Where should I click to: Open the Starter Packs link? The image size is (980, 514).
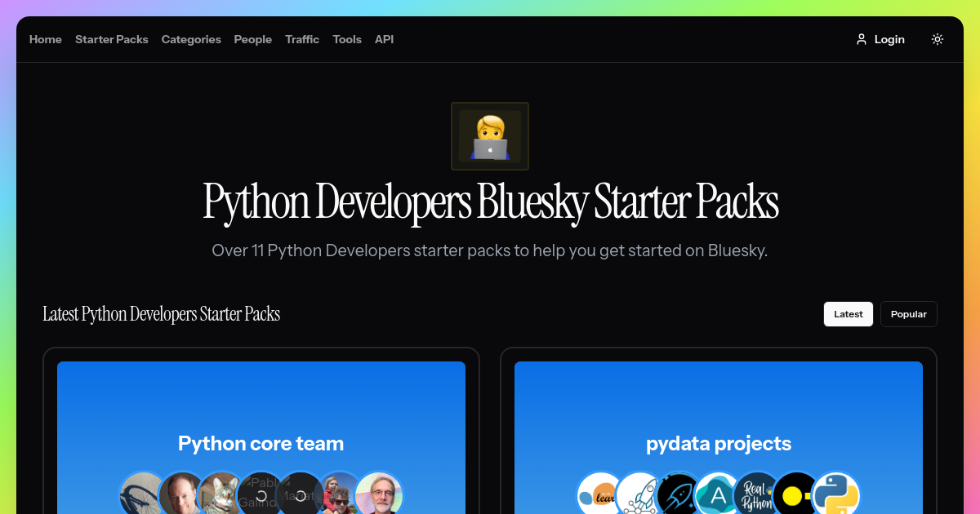click(111, 39)
